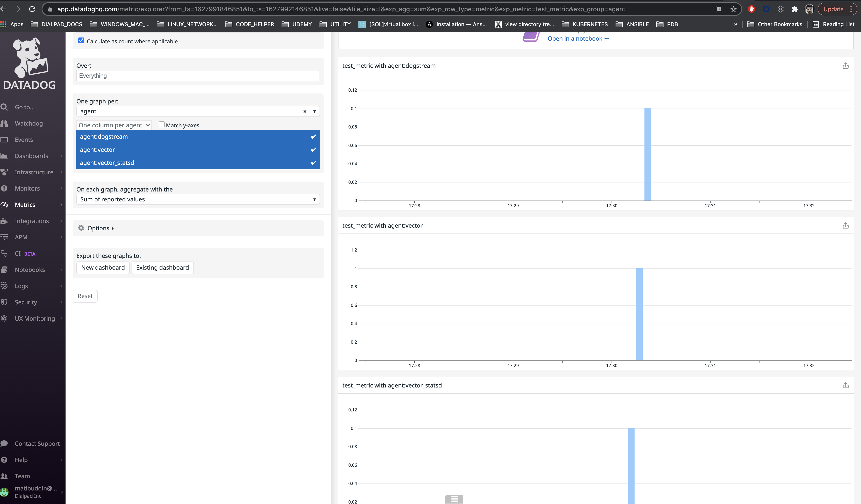Viewport: 861px width, 504px height.
Task: Uncheck Calculate as count where applicable
Action: point(81,41)
